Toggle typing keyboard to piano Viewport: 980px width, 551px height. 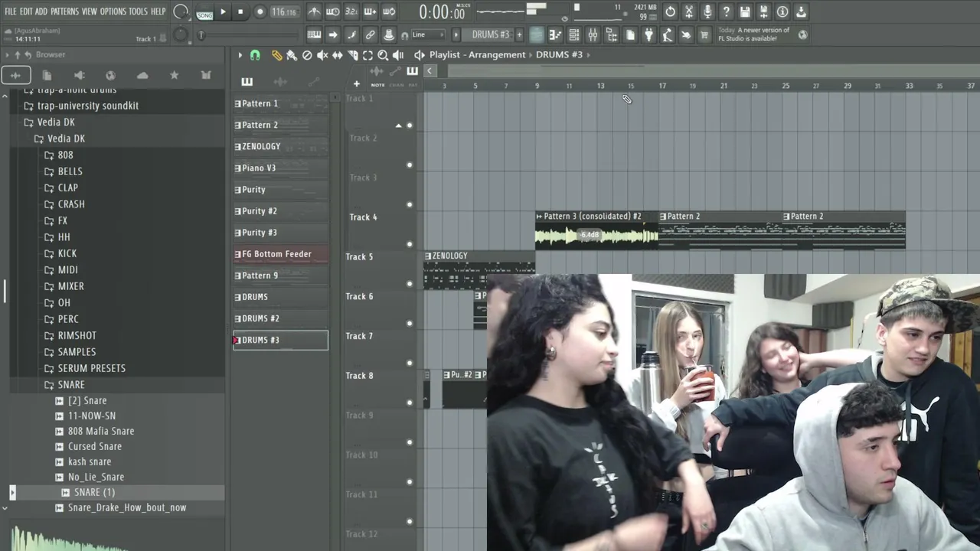(x=314, y=34)
